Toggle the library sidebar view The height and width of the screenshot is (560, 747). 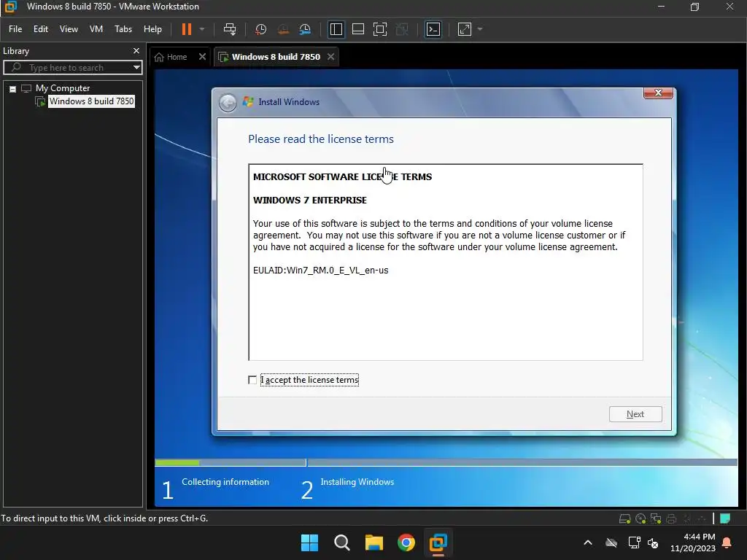point(336,29)
